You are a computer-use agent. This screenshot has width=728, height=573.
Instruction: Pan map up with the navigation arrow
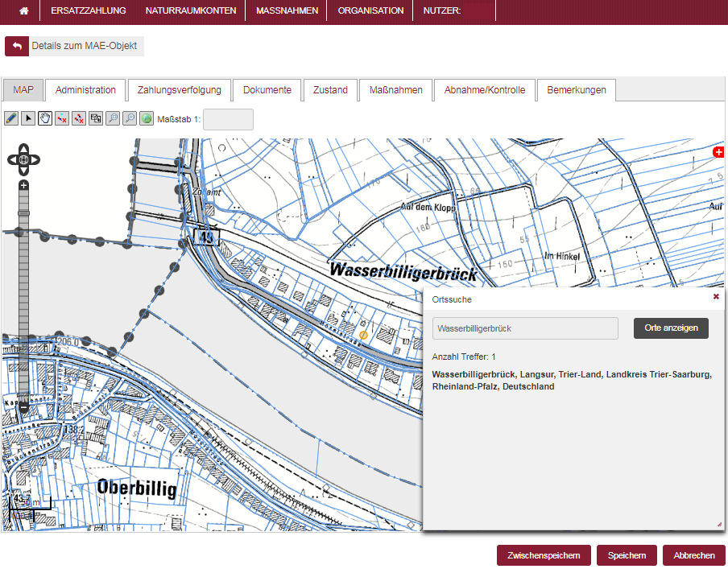click(x=24, y=149)
